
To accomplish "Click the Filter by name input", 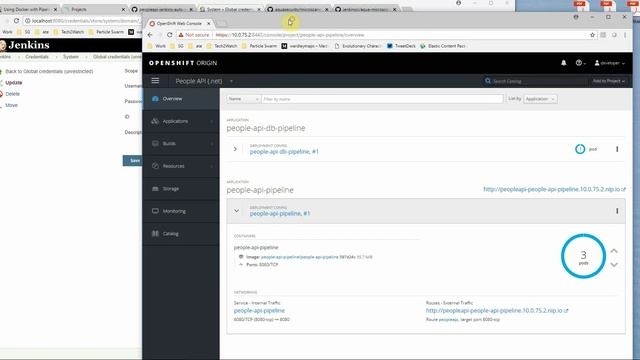I will [x=382, y=99].
